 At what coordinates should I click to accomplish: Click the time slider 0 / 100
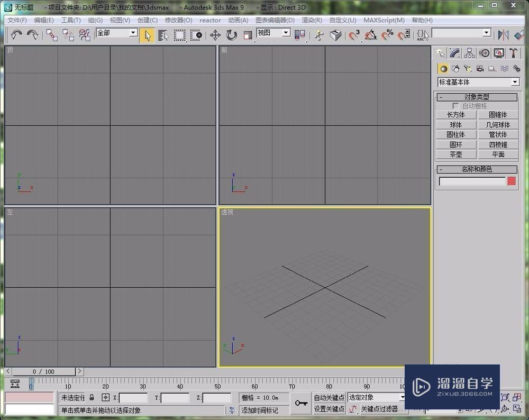tap(44, 371)
